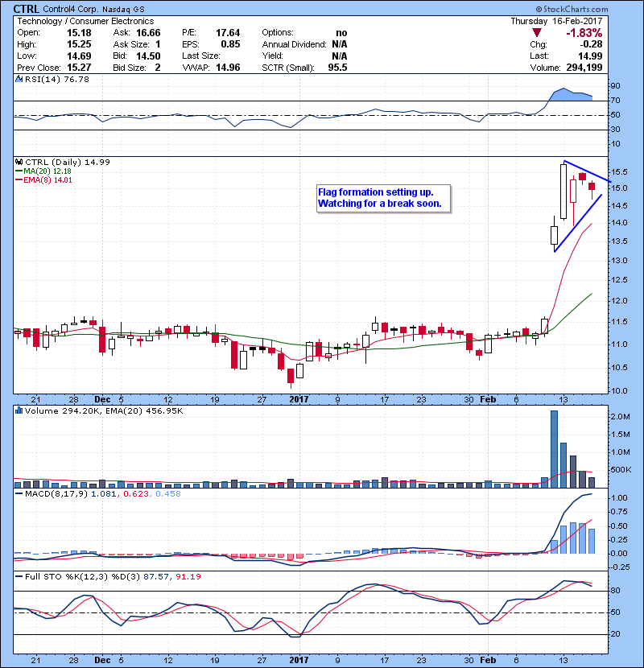Click the Prev Close value 15.27

point(79,68)
